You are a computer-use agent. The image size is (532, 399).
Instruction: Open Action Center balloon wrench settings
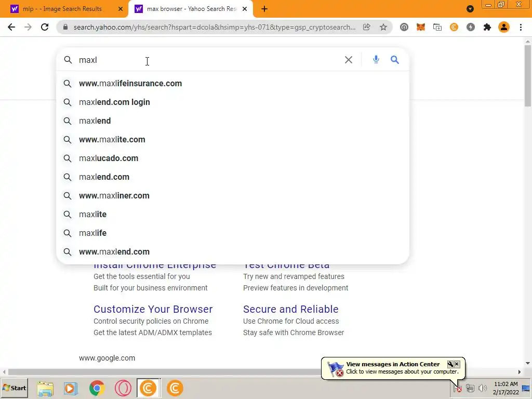tap(450, 364)
